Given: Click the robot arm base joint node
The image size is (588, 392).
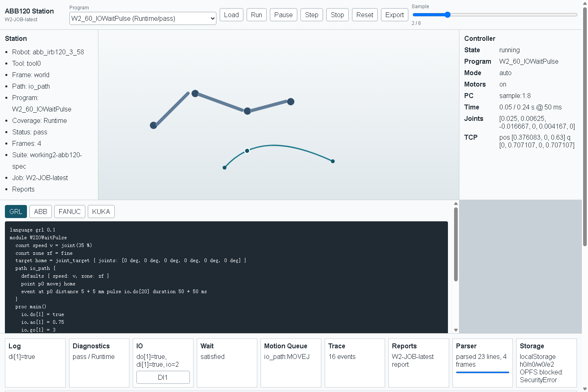Looking at the screenshot, I should tap(154, 125).
